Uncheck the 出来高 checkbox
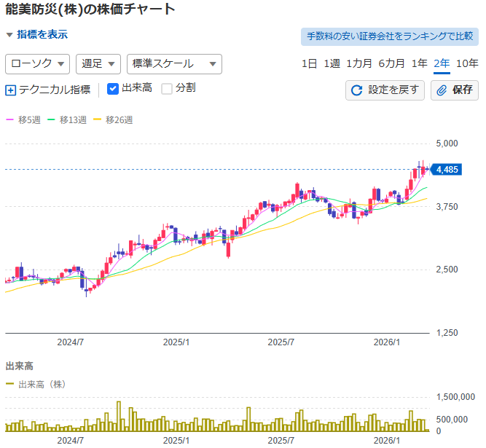Viewport: 486px width, 448px height. click(x=113, y=89)
